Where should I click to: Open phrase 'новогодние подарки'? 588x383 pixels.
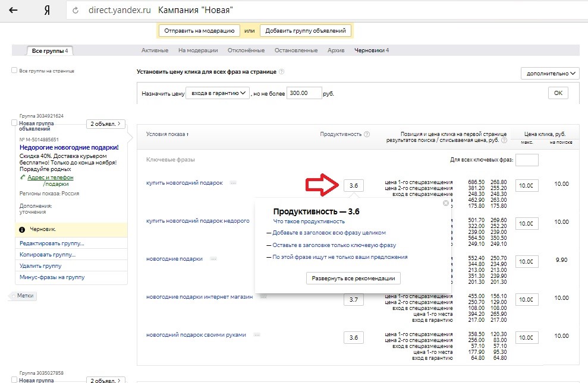coord(174,259)
